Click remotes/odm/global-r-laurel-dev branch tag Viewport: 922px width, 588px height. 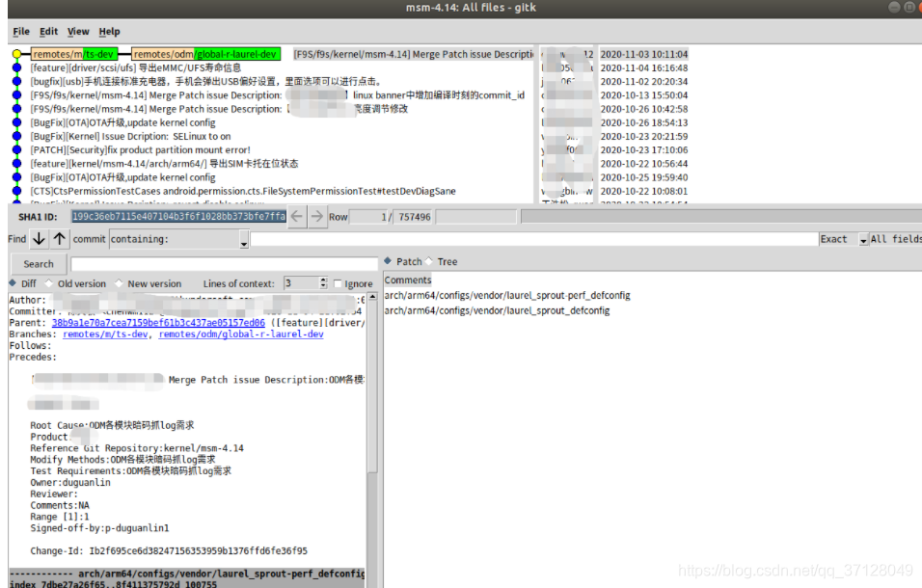[x=205, y=54]
